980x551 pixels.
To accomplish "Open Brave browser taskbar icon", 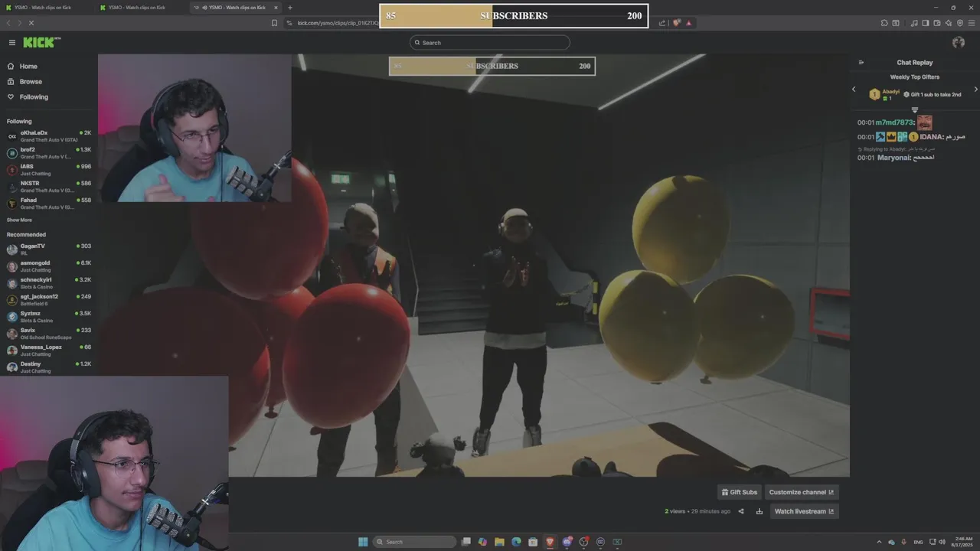I will click(x=550, y=542).
